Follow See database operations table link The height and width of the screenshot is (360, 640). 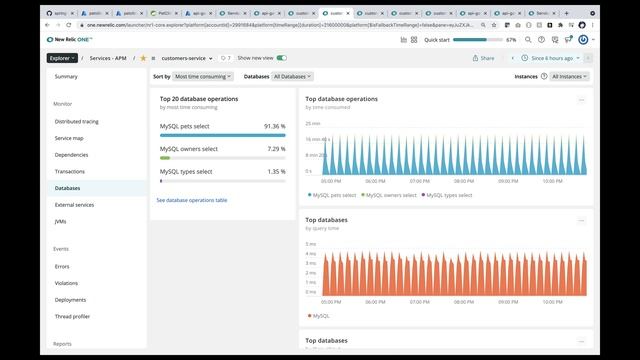[x=192, y=200]
